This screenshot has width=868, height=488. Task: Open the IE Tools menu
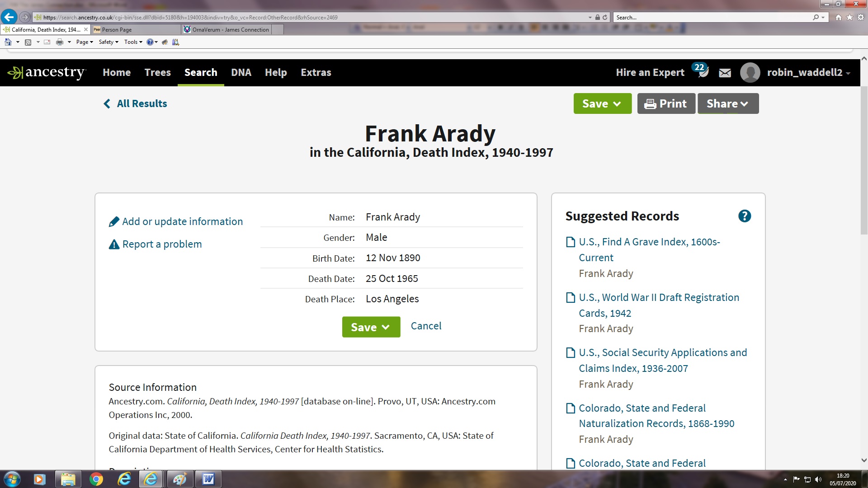click(x=132, y=42)
